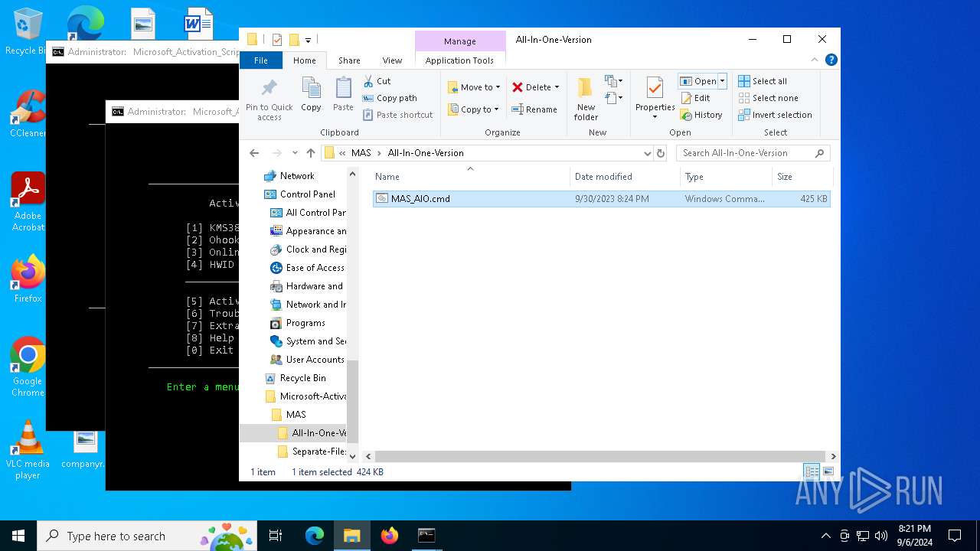Switch to Details view layout

(x=812, y=472)
